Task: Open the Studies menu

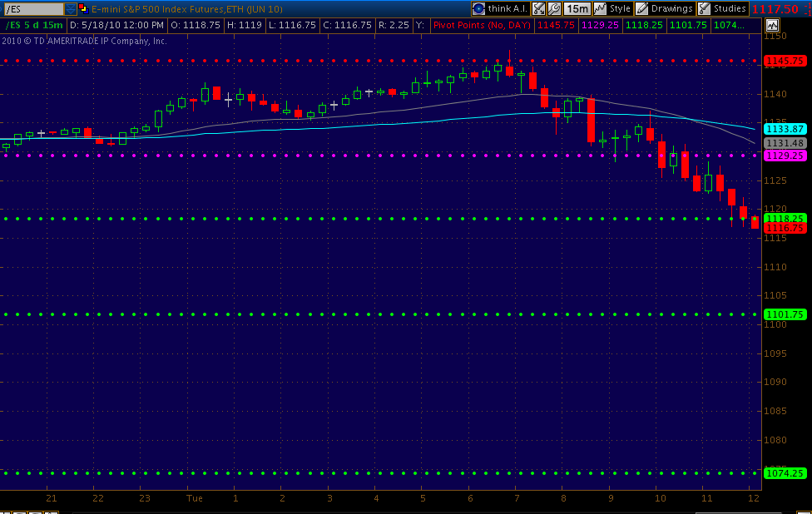Action: [x=722, y=9]
